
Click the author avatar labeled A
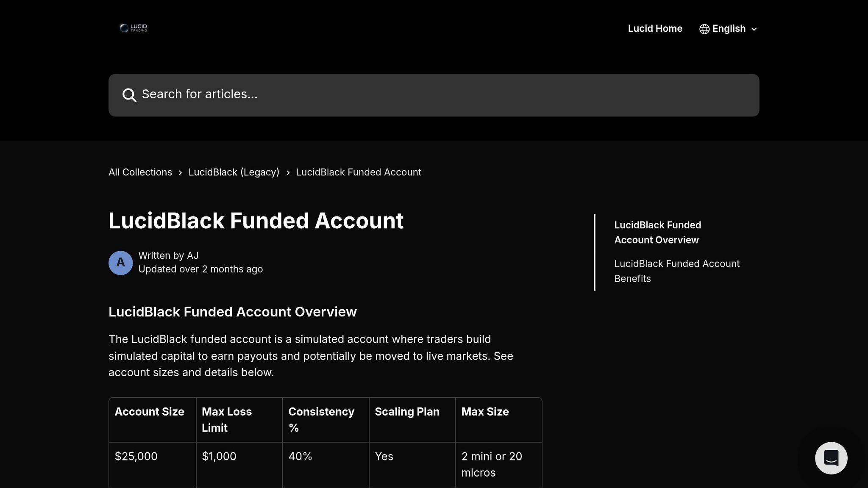pos(121,263)
